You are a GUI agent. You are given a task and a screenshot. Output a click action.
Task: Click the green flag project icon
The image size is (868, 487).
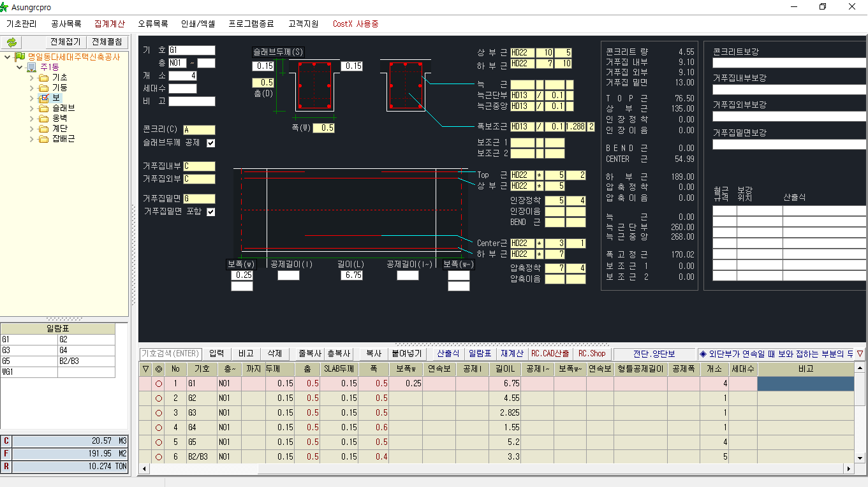pyautogui.click(x=20, y=57)
